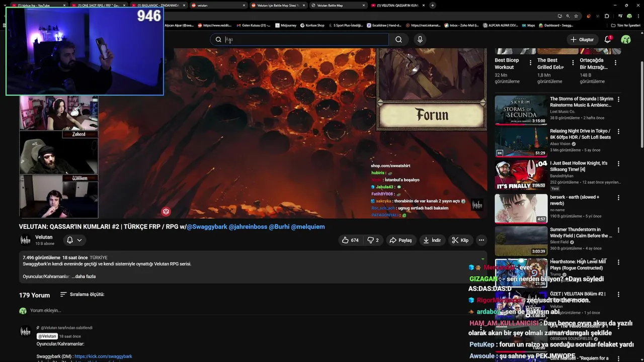Open a new browser tab with plus button
The height and width of the screenshot is (362, 644).
coord(433,5)
